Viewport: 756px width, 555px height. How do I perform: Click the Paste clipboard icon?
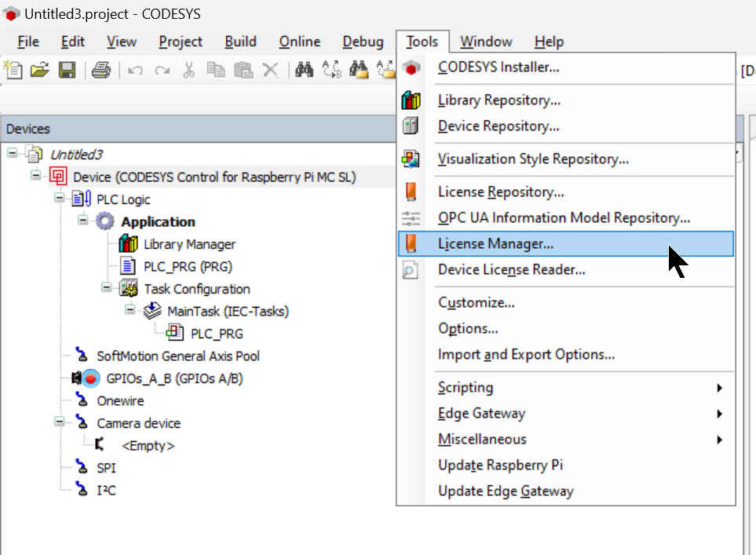coord(243,70)
